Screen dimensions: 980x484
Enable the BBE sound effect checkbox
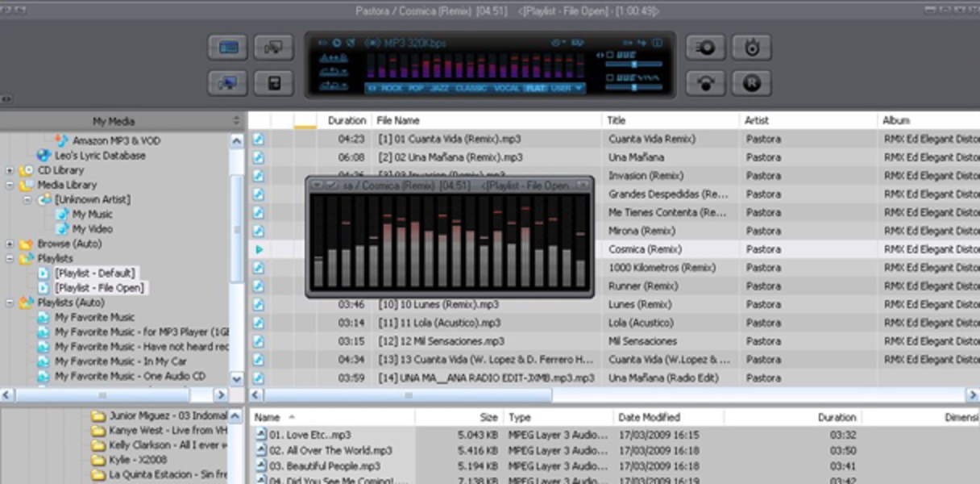(610, 55)
